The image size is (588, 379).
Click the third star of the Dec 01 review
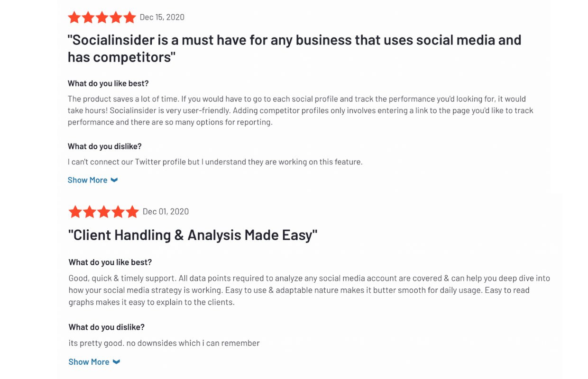pyautogui.click(x=103, y=212)
